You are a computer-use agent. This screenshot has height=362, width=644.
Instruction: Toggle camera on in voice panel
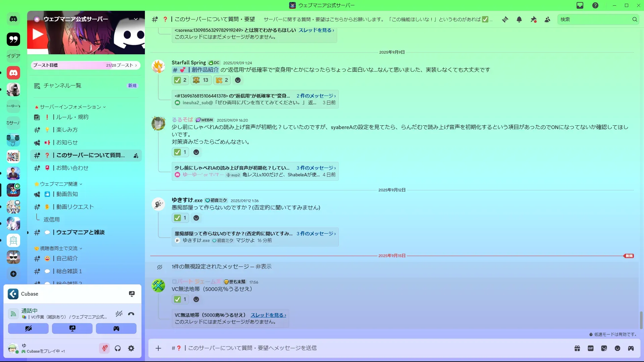[28, 328]
